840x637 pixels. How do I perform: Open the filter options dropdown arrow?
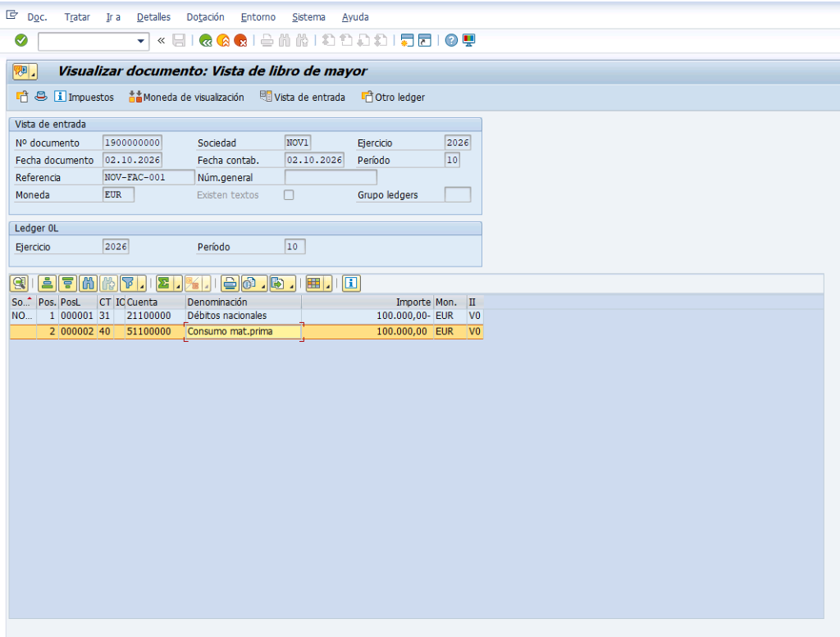142,284
